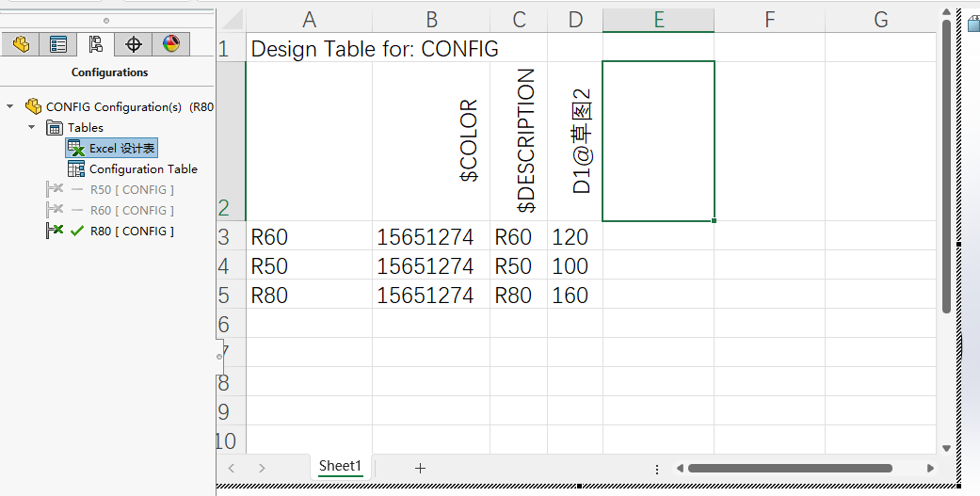Click the $DESCRIPTION header cell
Viewport: 980px width, 496px height.
(519, 141)
